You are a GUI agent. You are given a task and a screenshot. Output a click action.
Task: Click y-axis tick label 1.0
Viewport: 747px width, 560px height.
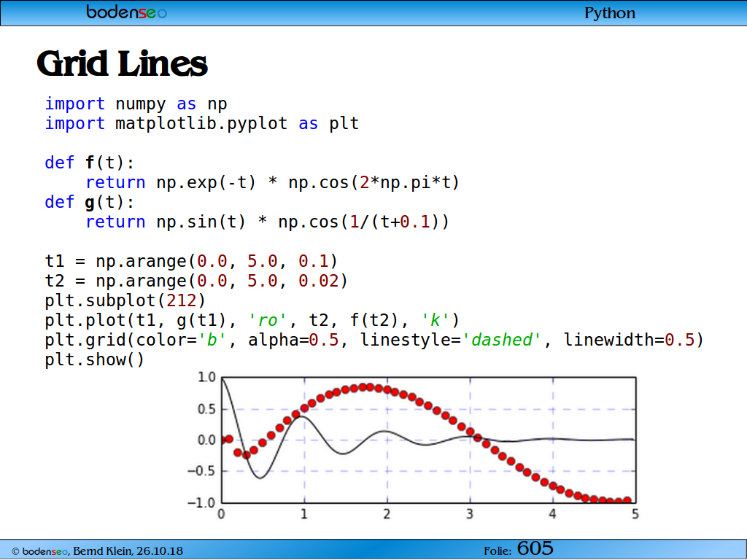point(206,378)
